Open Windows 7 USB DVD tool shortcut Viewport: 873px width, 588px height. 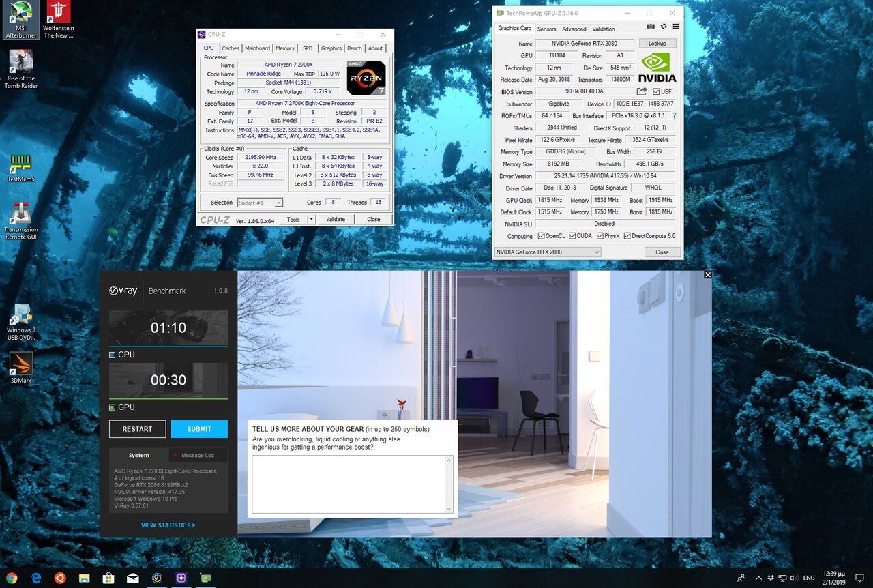click(x=21, y=322)
